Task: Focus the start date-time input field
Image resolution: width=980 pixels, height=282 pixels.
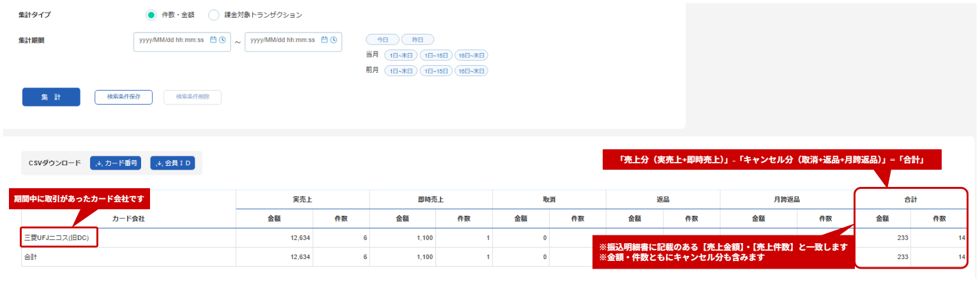Action: (x=182, y=41)
